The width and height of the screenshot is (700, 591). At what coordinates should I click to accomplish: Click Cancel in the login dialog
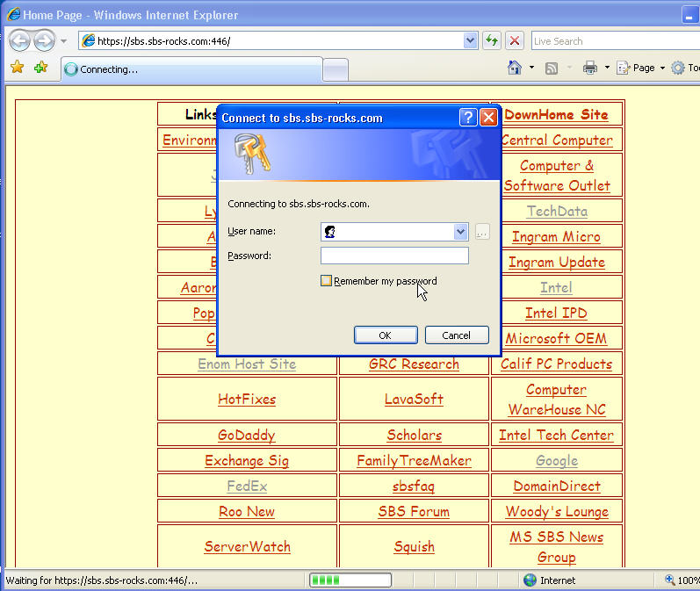coord(457,335)
